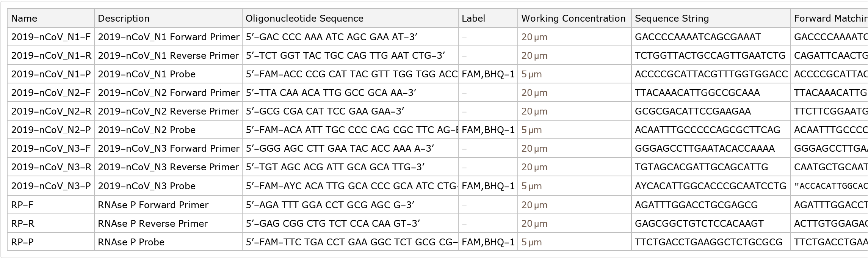Select the sequence string TTACAAACATTGGCCGCAAA
This screenshot has height=270, width=868.
click(x=697, y=93)
